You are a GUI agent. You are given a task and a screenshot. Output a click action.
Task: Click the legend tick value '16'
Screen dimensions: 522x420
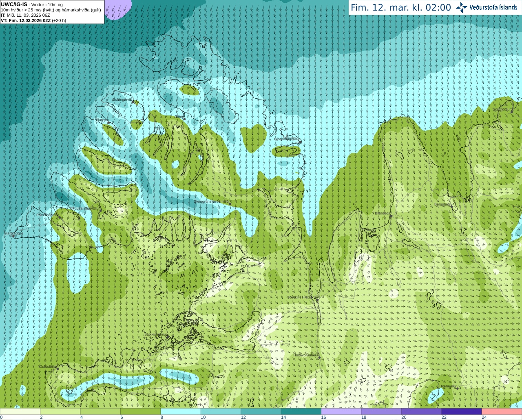click(x=323, y=417)
